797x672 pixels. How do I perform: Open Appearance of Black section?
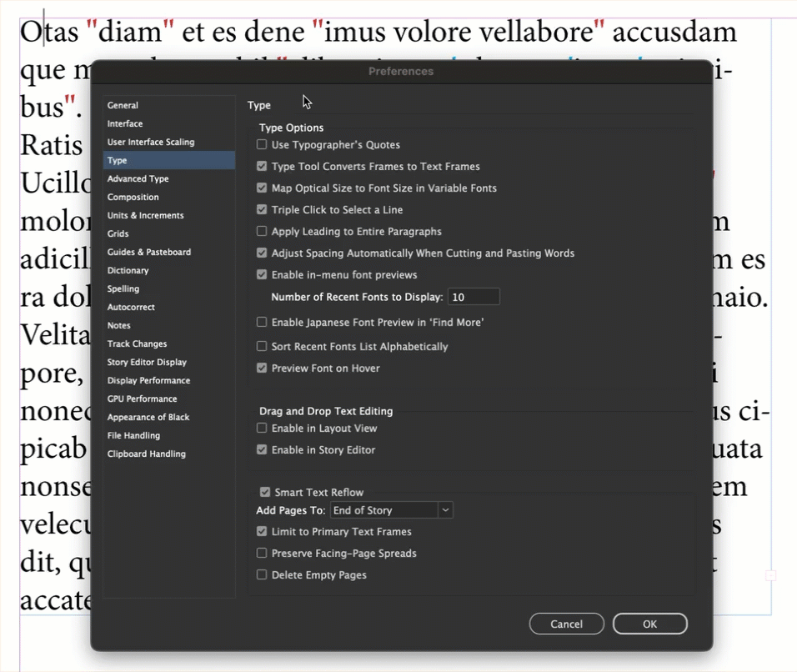(168, 417)
